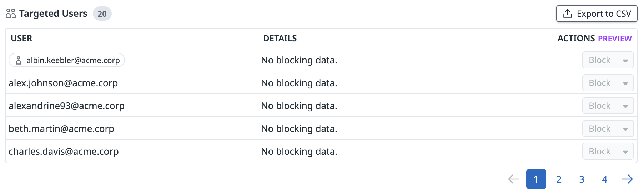Navigate to page 4
Image resolution: width=644 pixels, height=194 pixels.
(x=605, y=179)
